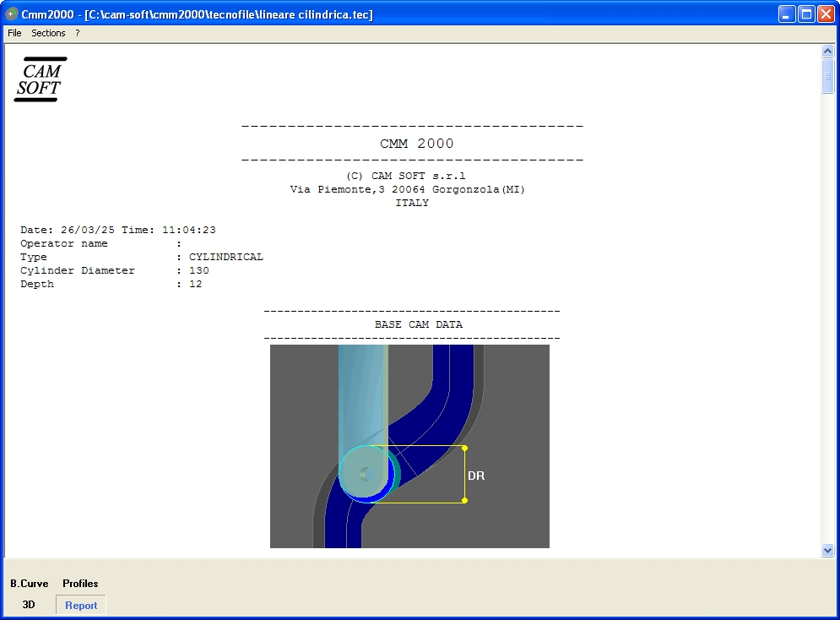Click the 'BASE CAM DATA' section heading
Viewport: 840px width, 620px height.
pos(419,324)
